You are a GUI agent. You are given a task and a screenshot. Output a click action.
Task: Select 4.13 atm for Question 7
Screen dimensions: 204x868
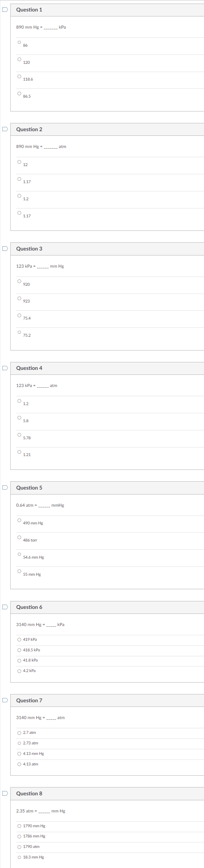19,764
